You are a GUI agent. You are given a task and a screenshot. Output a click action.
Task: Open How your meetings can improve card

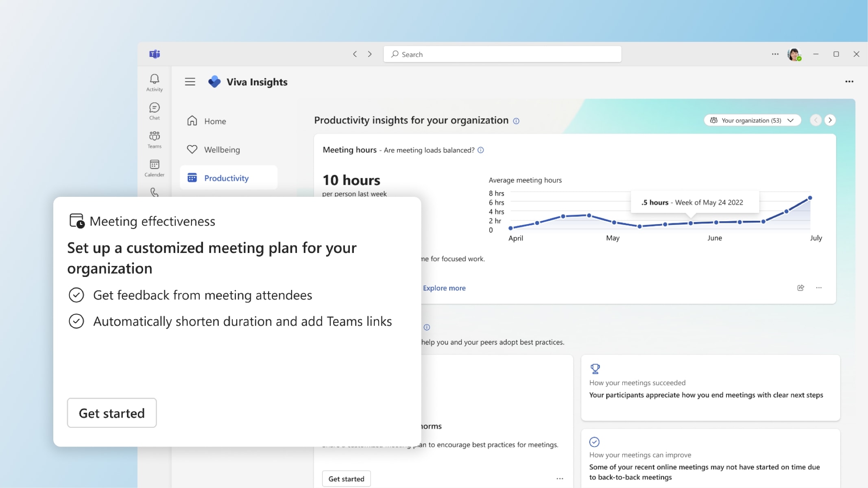pos(711,459)
